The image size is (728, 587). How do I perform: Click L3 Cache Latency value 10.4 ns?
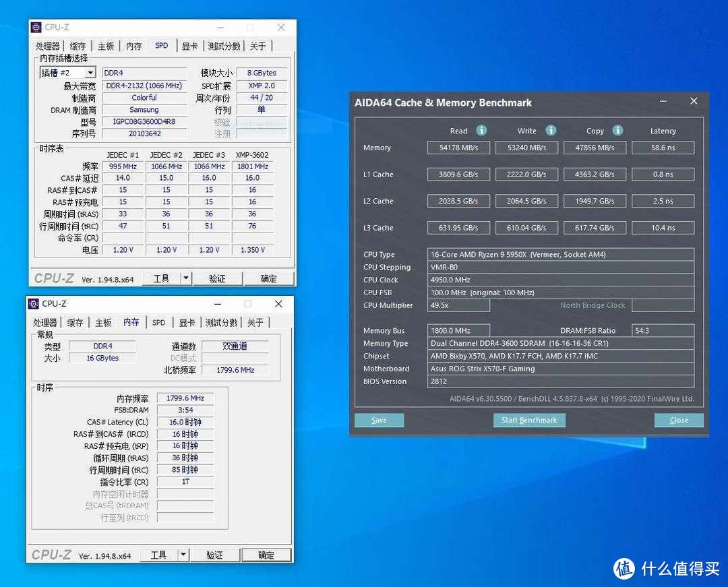coord(663,228)
